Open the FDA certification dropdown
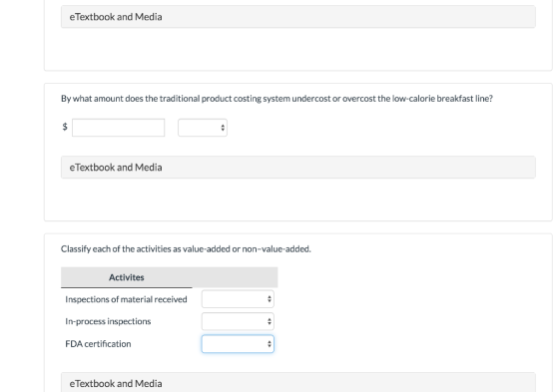The image size is (559, 392). tap(238, 344)
